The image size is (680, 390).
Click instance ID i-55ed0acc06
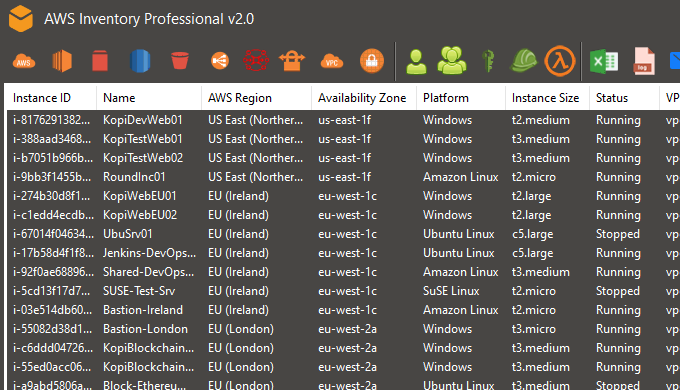52,367
